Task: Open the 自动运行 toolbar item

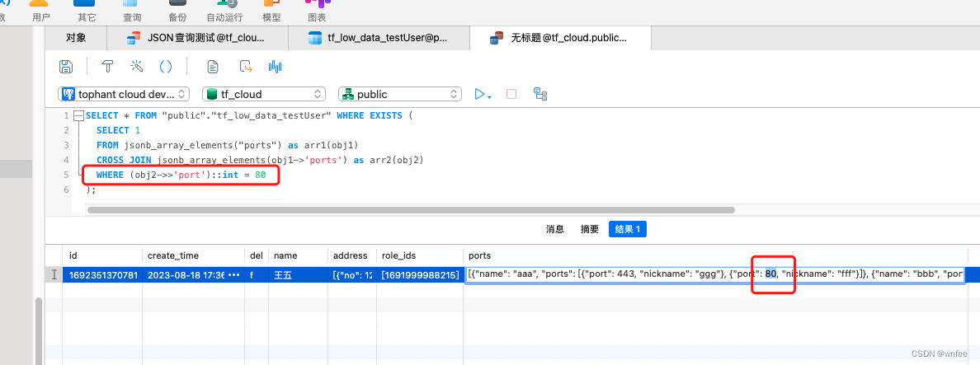Action: (x=224, y=12)
